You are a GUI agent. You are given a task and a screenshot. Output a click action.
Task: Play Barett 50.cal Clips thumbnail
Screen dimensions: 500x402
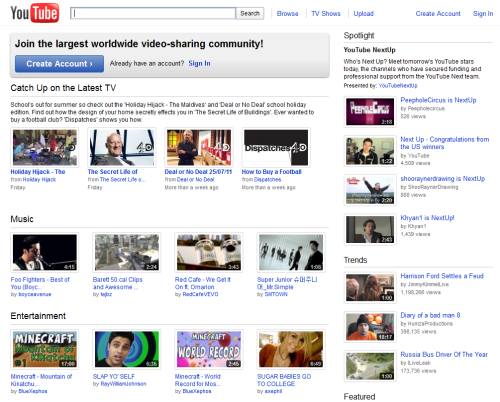pos(127,252)
